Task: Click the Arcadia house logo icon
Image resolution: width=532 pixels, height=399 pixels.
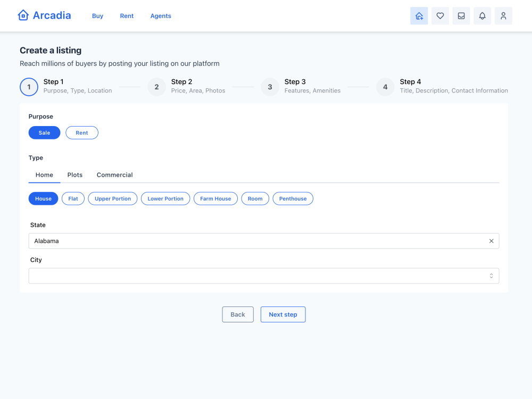Action: point(23,15)
